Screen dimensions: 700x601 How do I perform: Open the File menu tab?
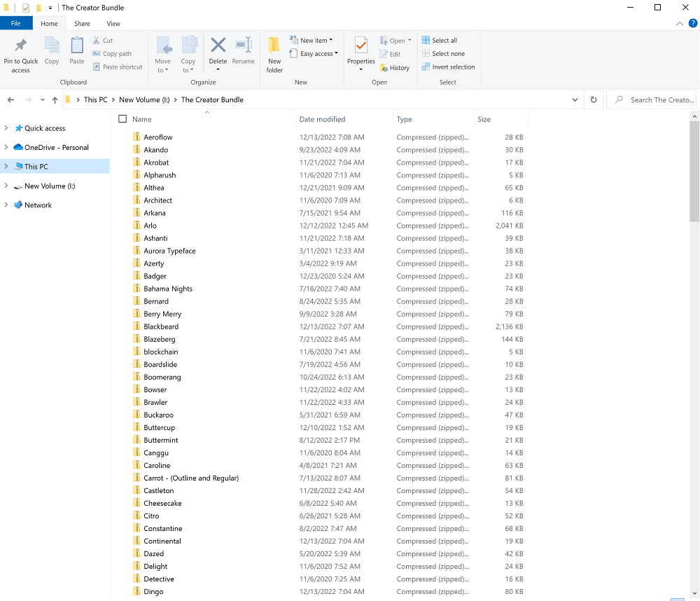click(x=16, y=23)
